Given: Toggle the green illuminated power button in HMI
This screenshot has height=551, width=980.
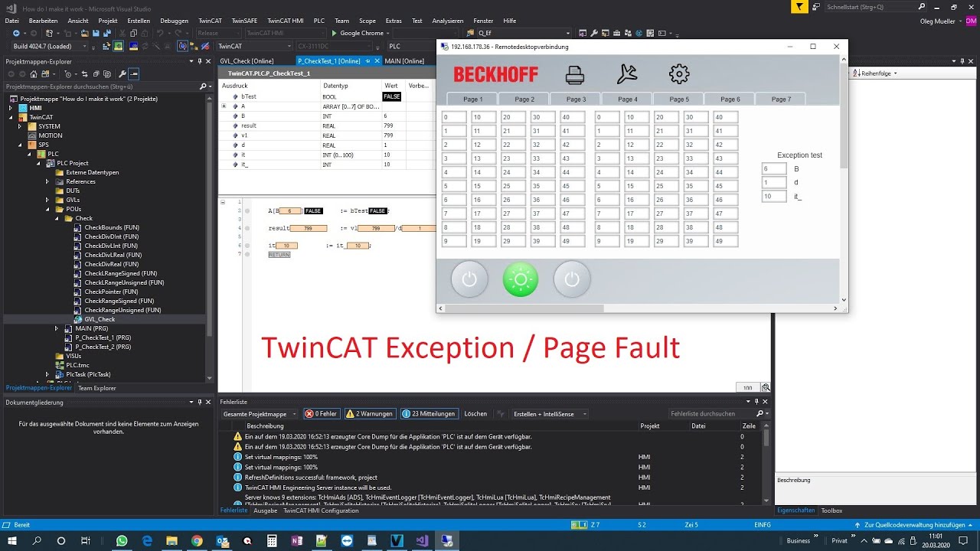Looking at the screenshot, I should coord(521,279).
